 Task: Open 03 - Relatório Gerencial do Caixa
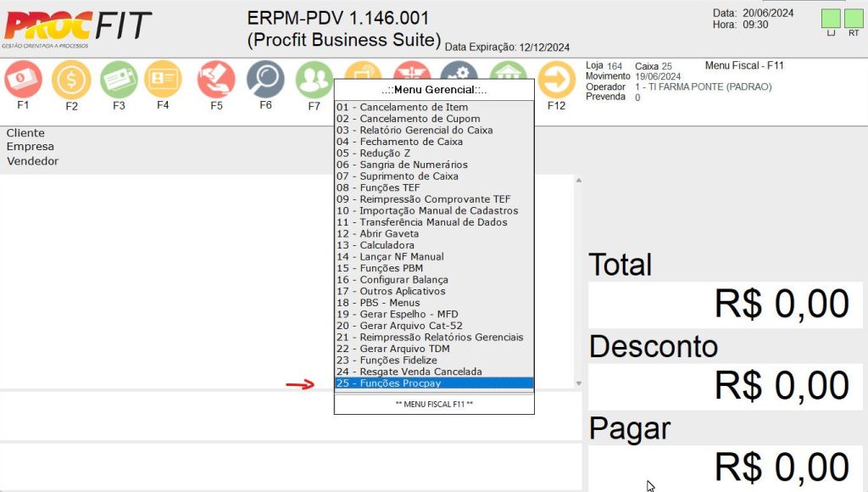click(x=434, y=130)
